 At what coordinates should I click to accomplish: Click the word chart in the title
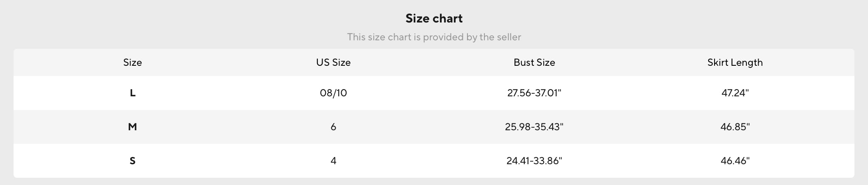(448, 18)
